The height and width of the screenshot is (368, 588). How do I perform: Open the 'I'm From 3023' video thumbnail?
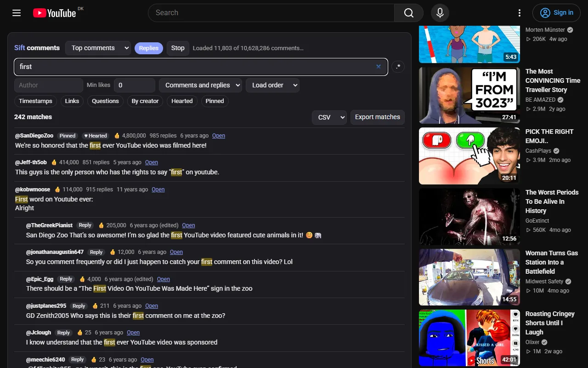point(469,95)
